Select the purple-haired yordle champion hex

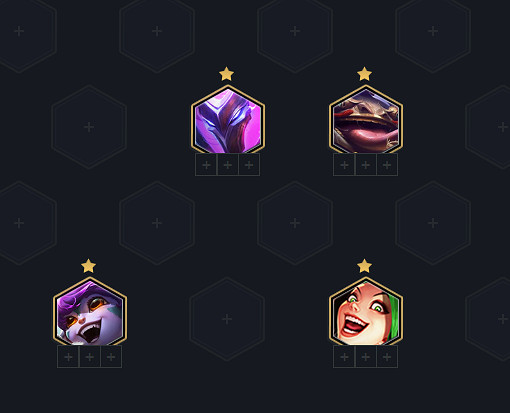[x=90, y=312]
